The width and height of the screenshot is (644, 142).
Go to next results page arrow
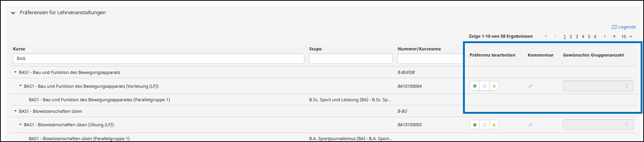point(605,36)
